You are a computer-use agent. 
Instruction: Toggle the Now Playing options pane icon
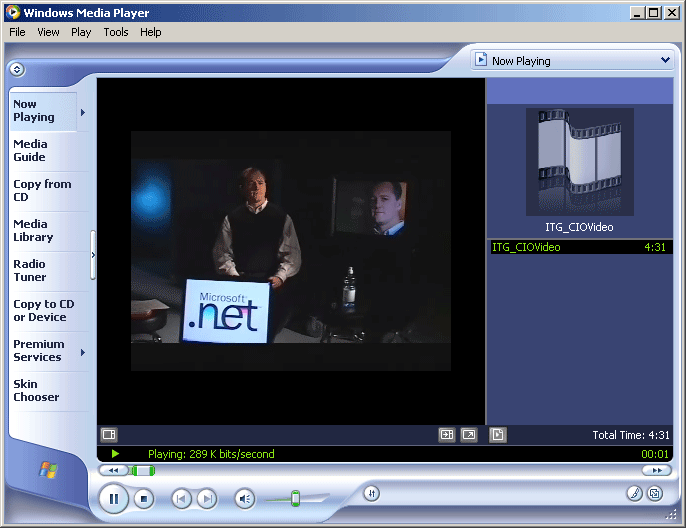[x=108, y=434]
